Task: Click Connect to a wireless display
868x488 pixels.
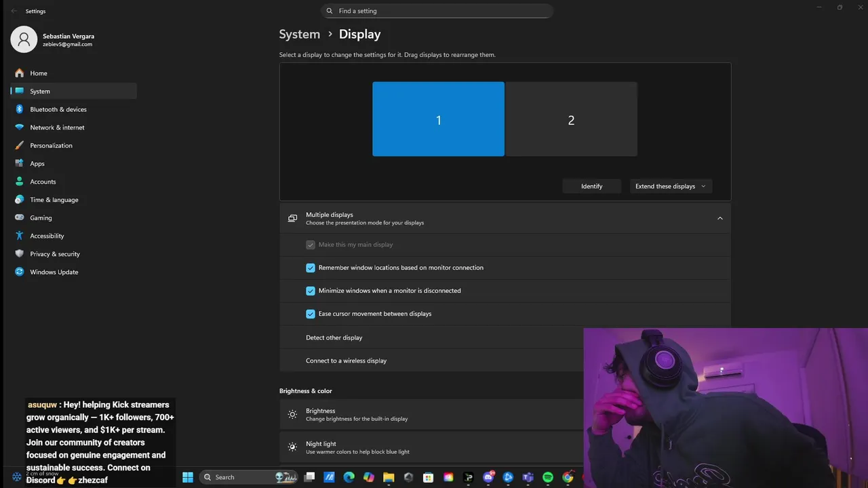Action: (x=431, y=361)
